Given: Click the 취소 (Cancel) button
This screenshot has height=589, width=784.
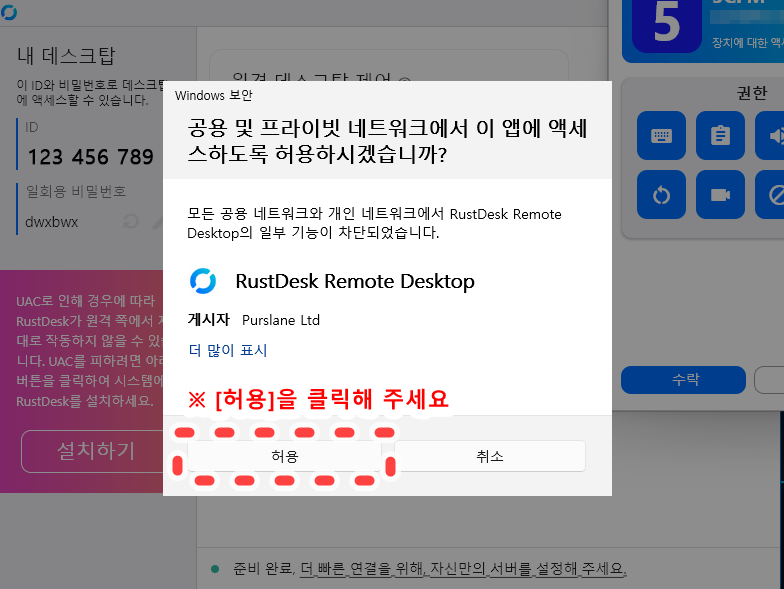Looking at the screenshot, I should pos(490,456).
